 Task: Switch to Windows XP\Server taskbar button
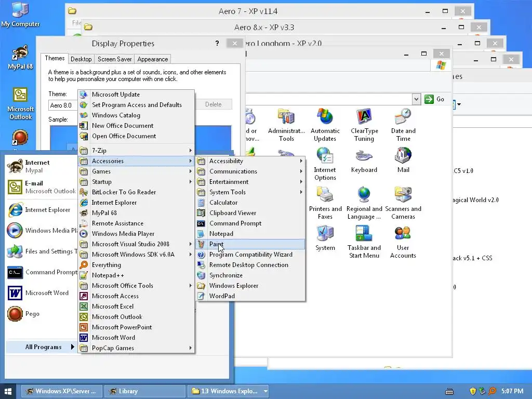(62, 391)
